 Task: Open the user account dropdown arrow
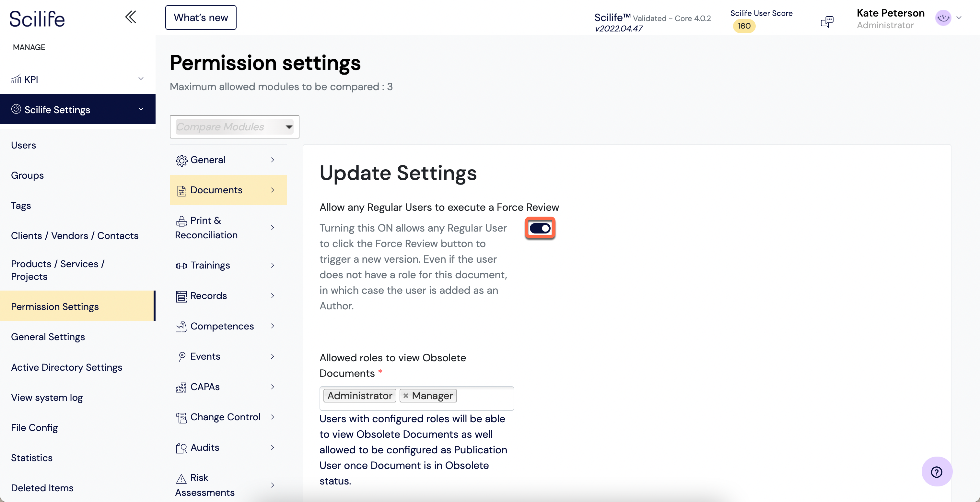click(959, 18)
